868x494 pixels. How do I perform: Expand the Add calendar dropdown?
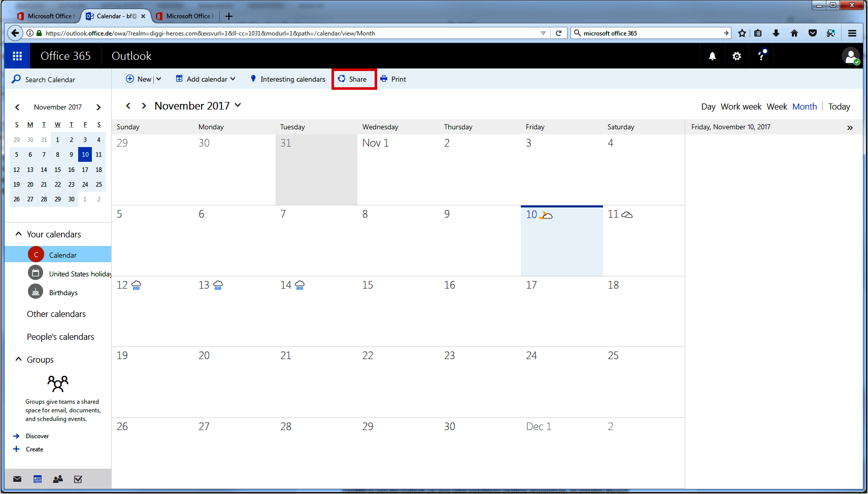[233, 79]
